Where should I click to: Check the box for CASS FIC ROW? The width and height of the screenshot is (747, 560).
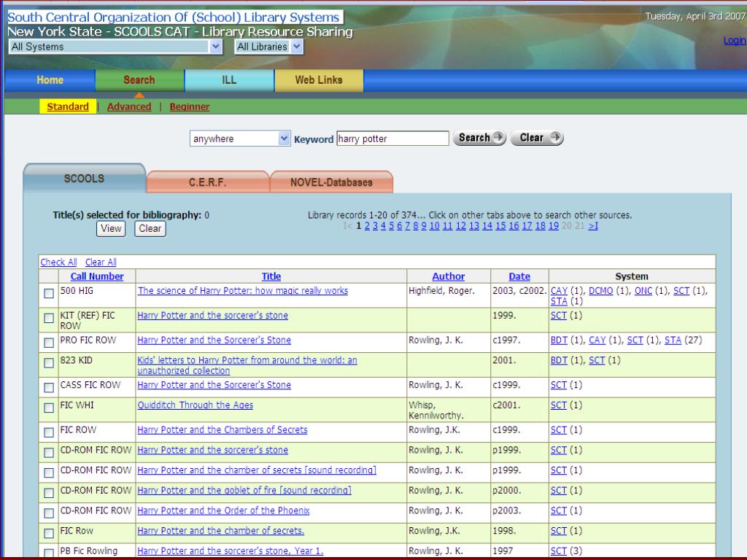click(x=49, y=388)
